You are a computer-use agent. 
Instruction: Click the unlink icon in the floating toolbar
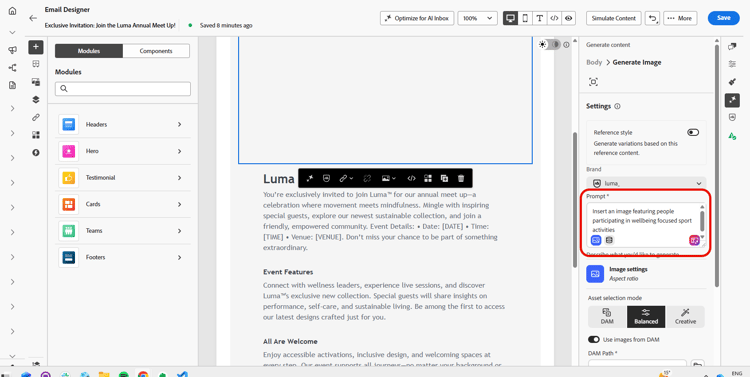tap(367, 178)
